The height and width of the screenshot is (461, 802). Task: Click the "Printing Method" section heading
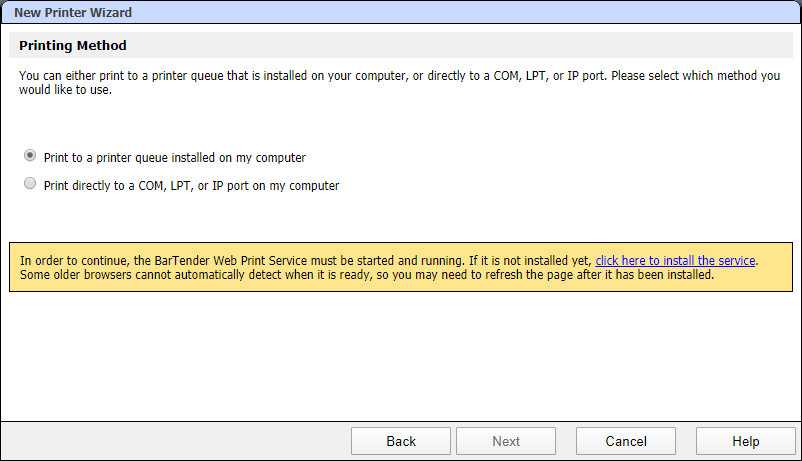(73, 46)
